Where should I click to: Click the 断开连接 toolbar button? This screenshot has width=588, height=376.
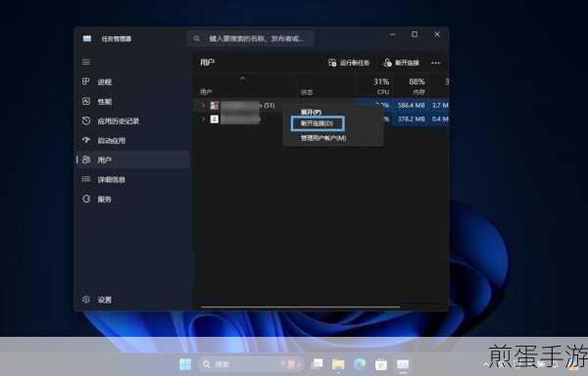pyautogui.click(x=401, y=63)
